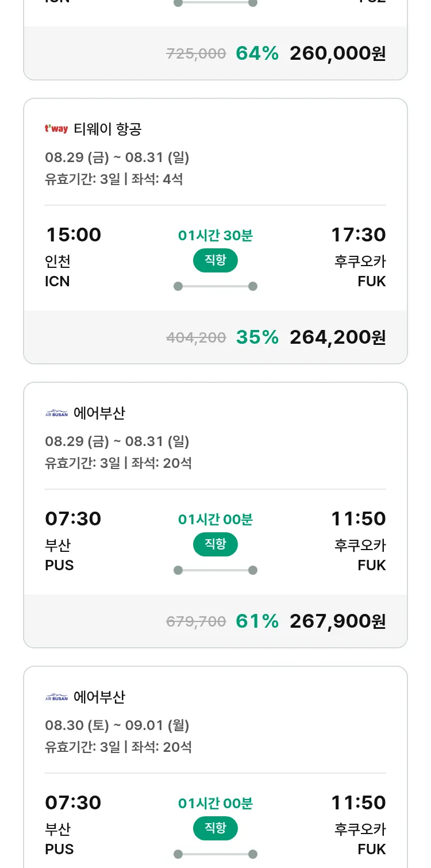Click the 17:30 후쿠오카 arrival time

(358, 235)
